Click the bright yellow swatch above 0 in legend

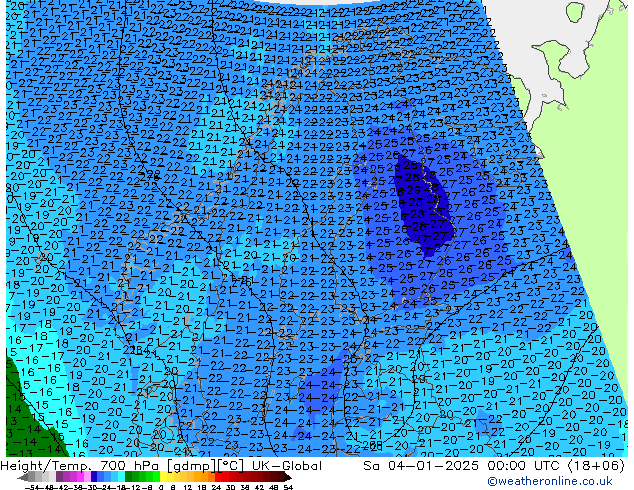point(163,477)
